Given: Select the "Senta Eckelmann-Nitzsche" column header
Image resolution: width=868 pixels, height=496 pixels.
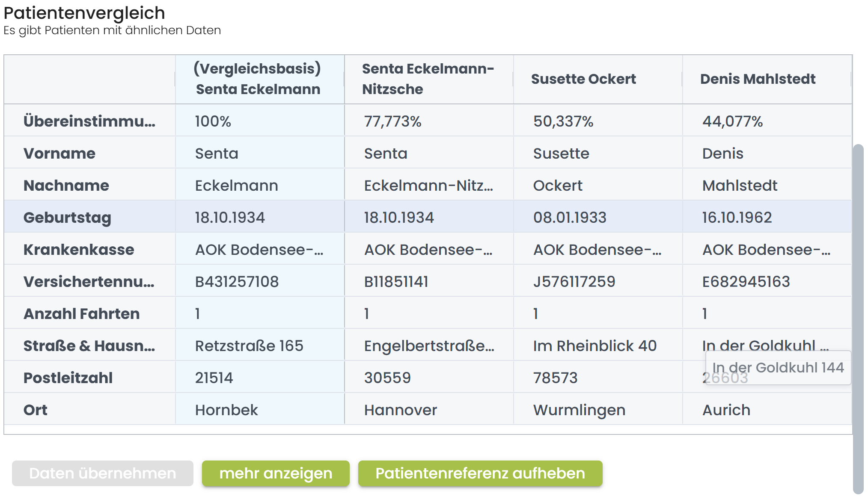Looking at the screenshot, I should point(428,79).
